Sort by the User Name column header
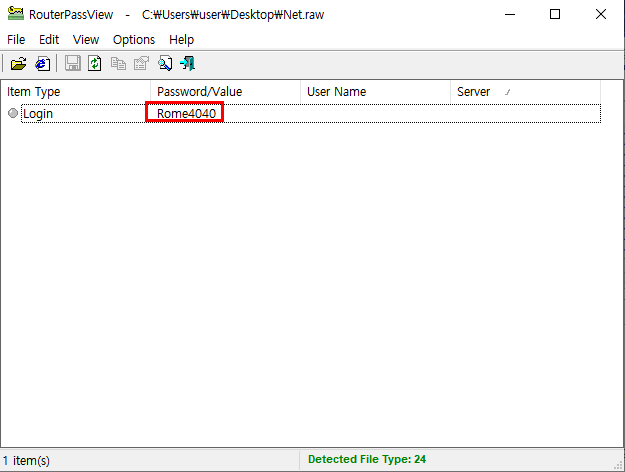The image size is (625, 472). (x=375, y=92)
